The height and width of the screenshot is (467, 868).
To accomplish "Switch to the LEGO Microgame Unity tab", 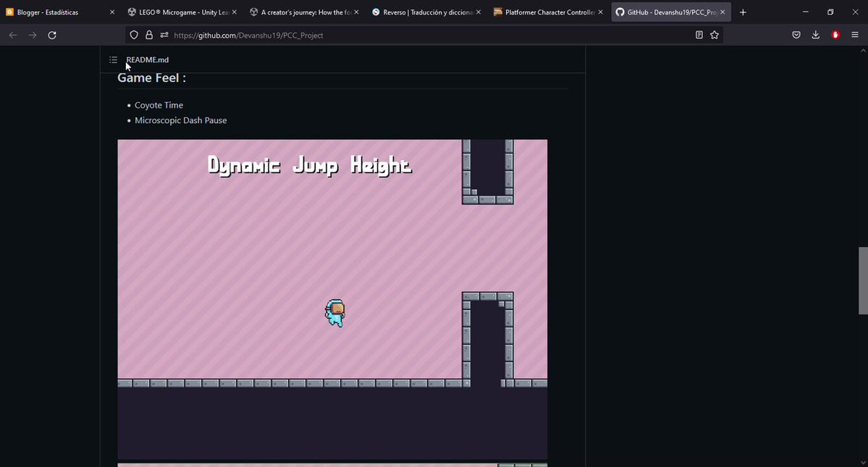I will [x=182, y=12].
